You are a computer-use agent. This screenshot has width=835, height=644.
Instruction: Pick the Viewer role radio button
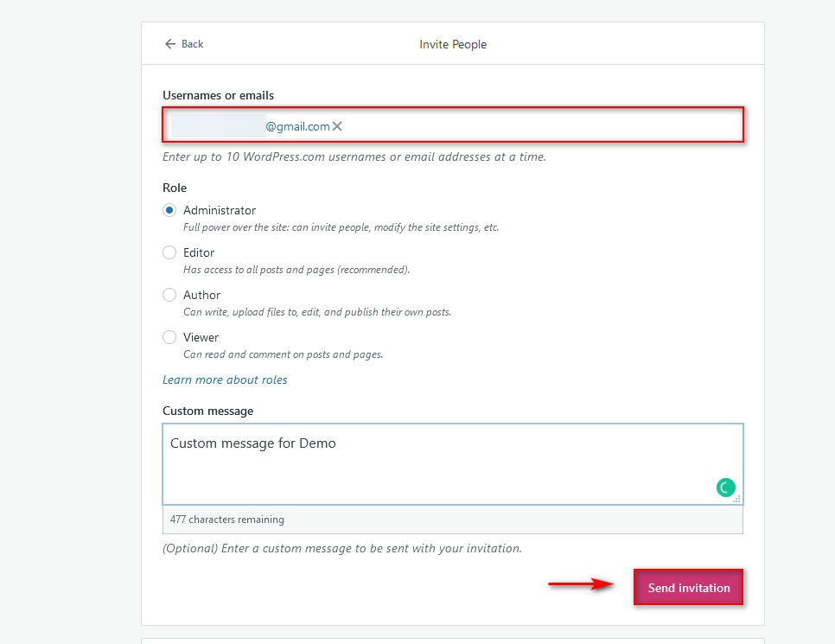tap(169, 337)
